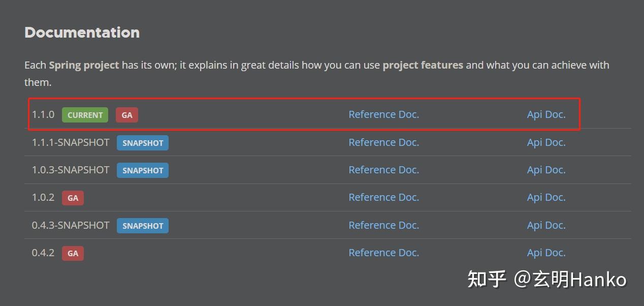The height and width of the screenshot is (306, 644).
Task: Open Reference Doc. for version 0.4.2
Action: (383, 253)
